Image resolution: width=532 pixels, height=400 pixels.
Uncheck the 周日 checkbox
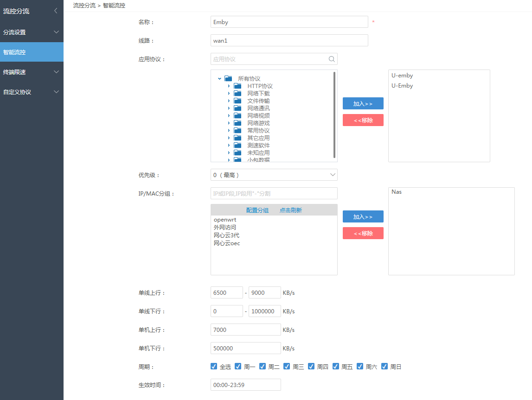tap(384, 366)
